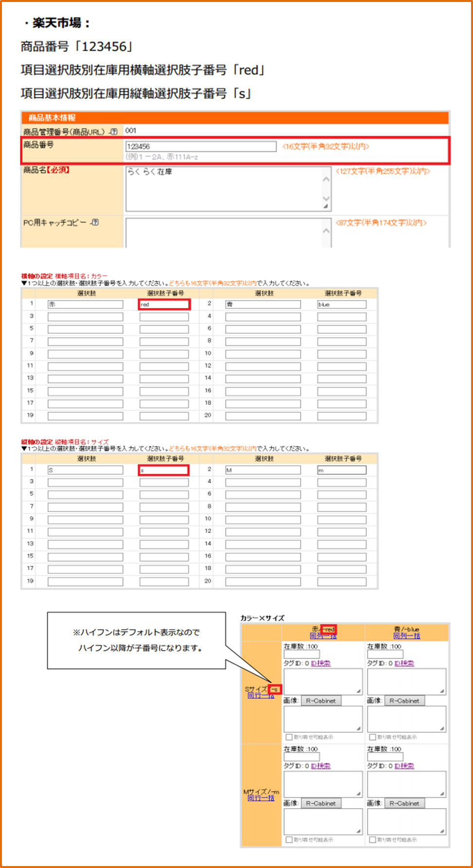Screen dimensions: 473x868
Task: Click ID検索 link in 青 × Sサイズ cell
Action: pos(404,663)
